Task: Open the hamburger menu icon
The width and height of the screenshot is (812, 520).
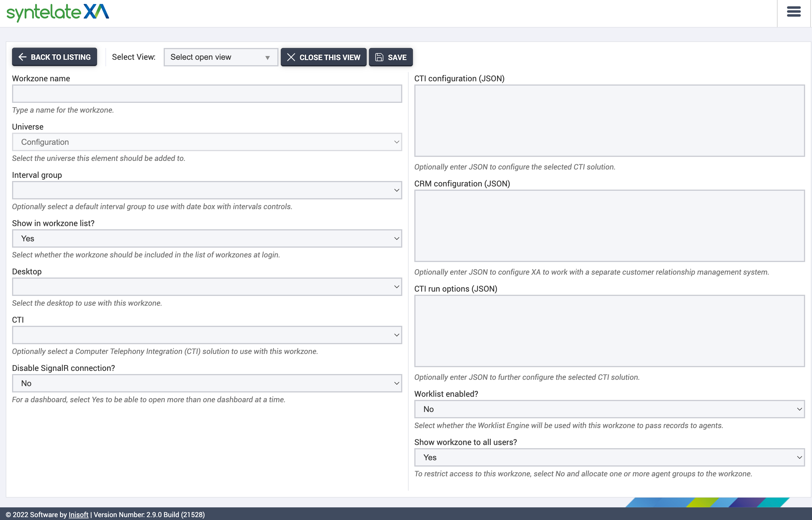Action: (793, 12)
